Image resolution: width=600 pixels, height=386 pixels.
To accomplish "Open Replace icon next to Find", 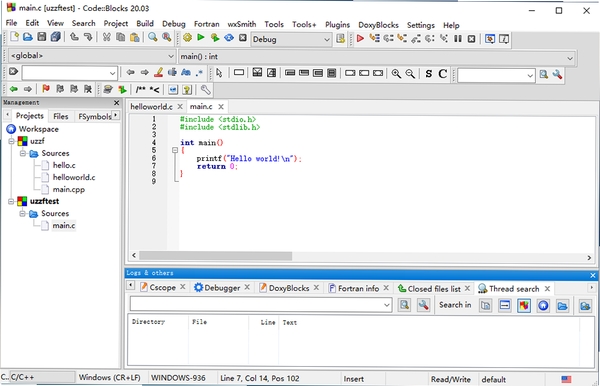I will coord(166,37).
